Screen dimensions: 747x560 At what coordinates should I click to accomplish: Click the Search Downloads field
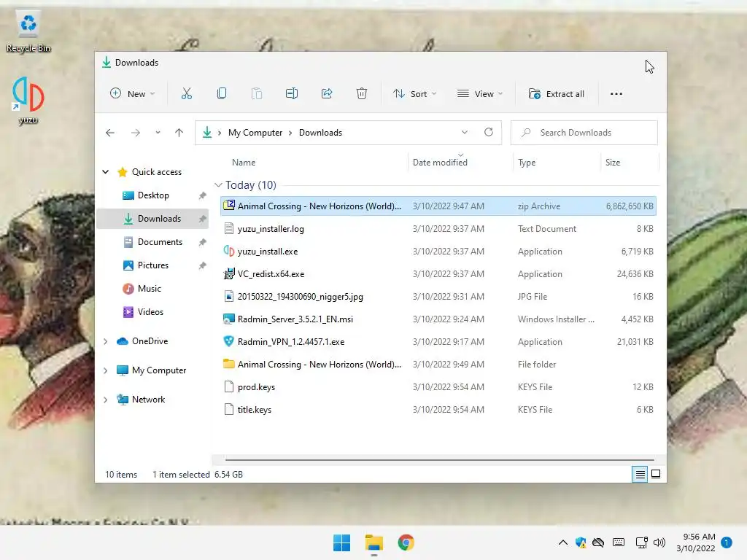584,133
